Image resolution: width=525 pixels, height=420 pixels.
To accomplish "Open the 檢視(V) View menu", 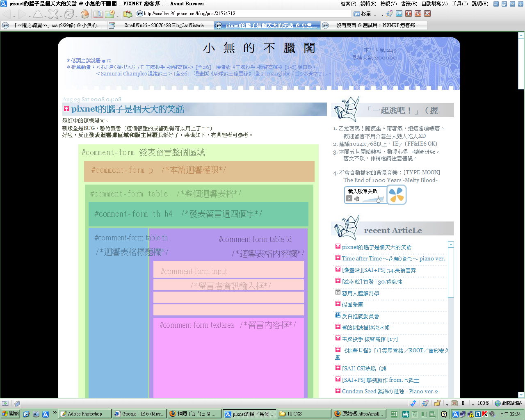I will pyautogui.click(x=388, y=4).
